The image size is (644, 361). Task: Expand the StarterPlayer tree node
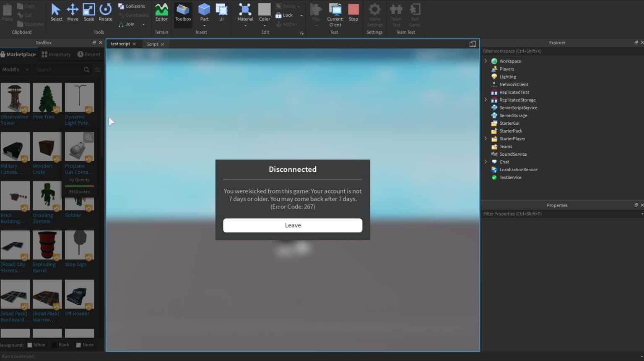(486, 139)
